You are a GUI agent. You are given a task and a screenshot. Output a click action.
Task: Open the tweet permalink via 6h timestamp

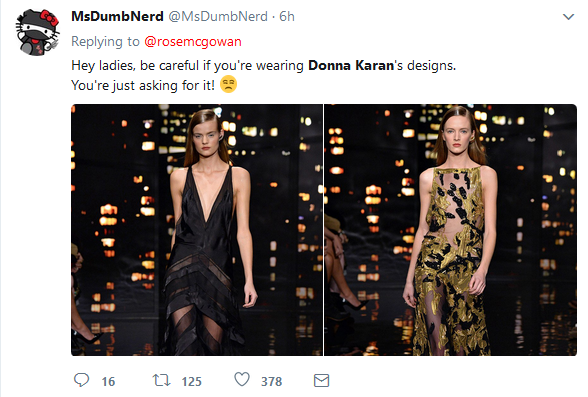[x=287, y=16]
